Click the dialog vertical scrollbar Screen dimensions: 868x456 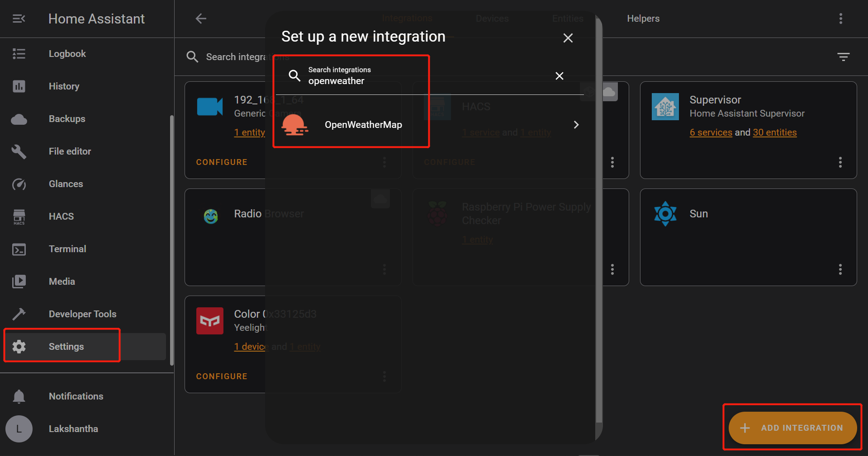point(599,221)
